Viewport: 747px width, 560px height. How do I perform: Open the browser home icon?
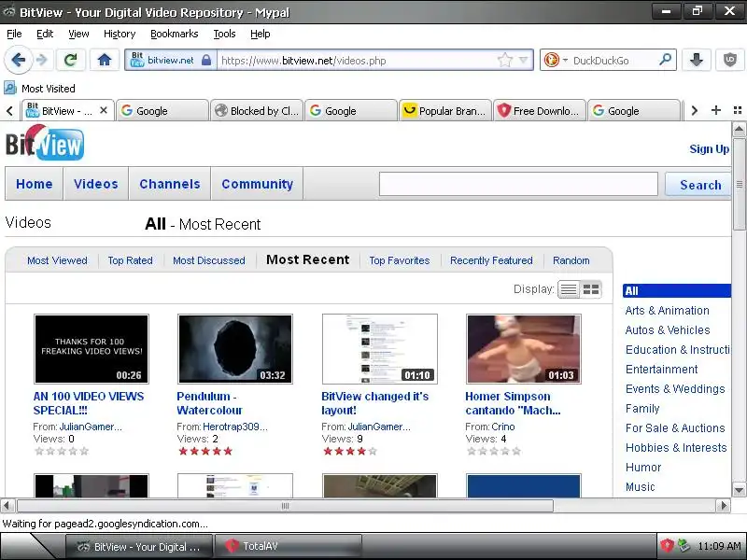[x=105, y=60]
